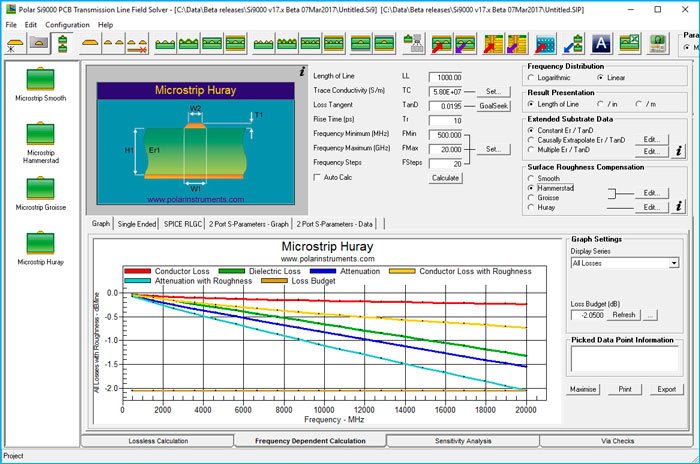Image resolution: width=700 pixels, height=464 pixels.
Task: Select the Microstrip Huray structure icon
Action: tap(40, 242)
